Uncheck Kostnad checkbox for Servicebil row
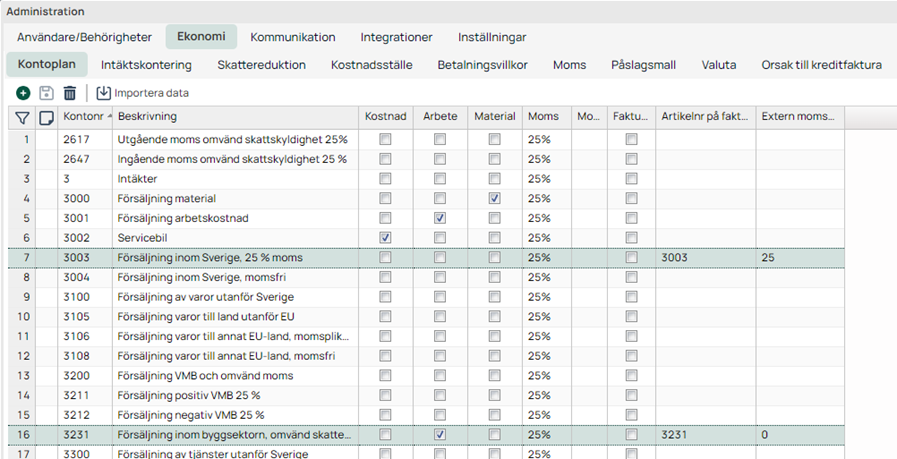 coord(386,238)
